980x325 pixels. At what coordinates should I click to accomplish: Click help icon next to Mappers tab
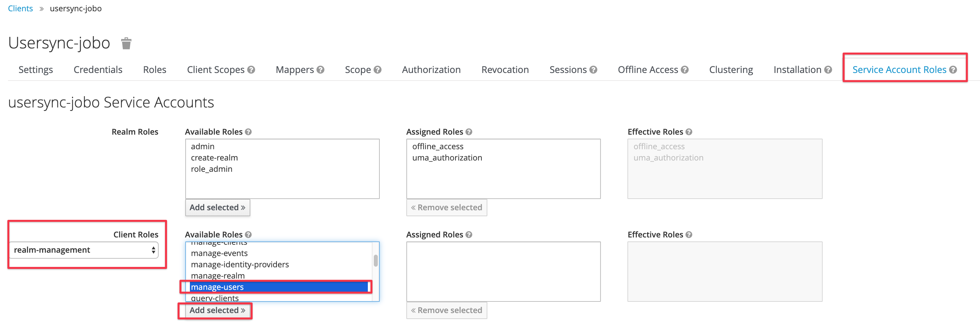point(320,70)
